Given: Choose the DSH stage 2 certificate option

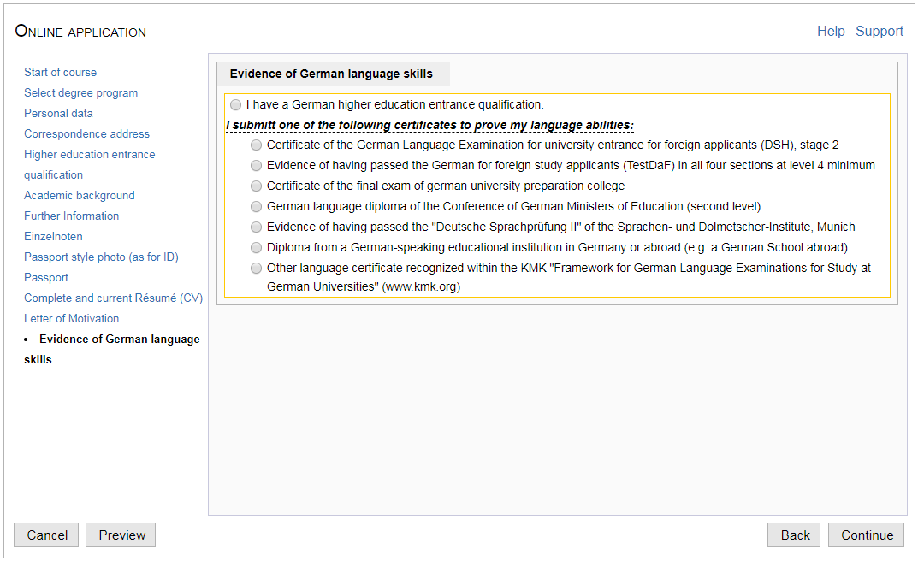Looking at the screenshot, I should coord(256,145).
